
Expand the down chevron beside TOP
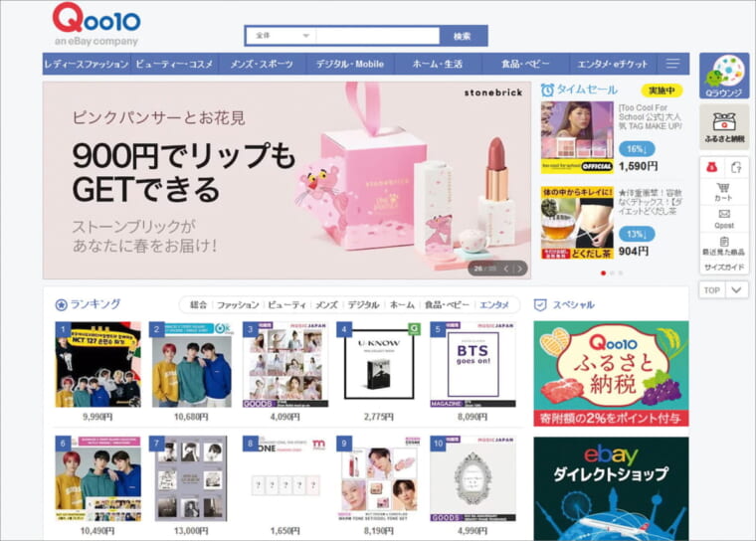click(x=737, y=290)
